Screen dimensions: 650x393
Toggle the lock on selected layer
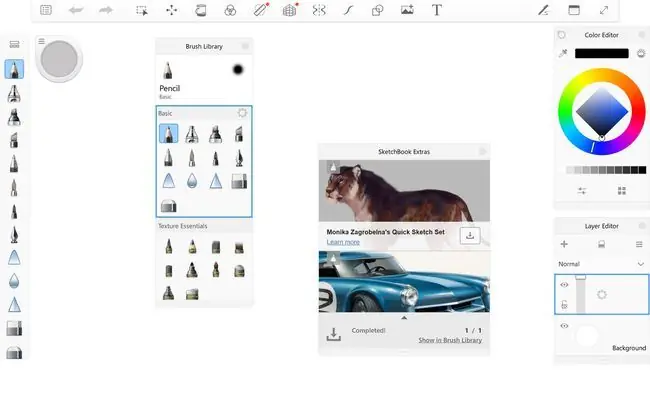564,305
